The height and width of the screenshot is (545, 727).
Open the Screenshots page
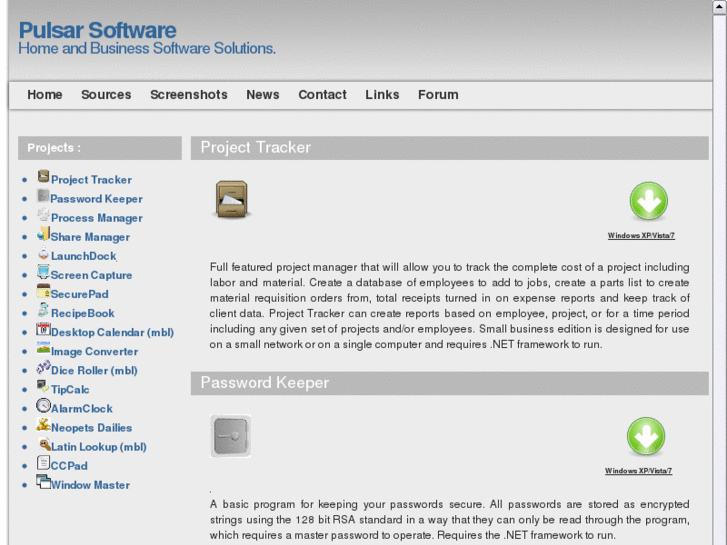189,95
